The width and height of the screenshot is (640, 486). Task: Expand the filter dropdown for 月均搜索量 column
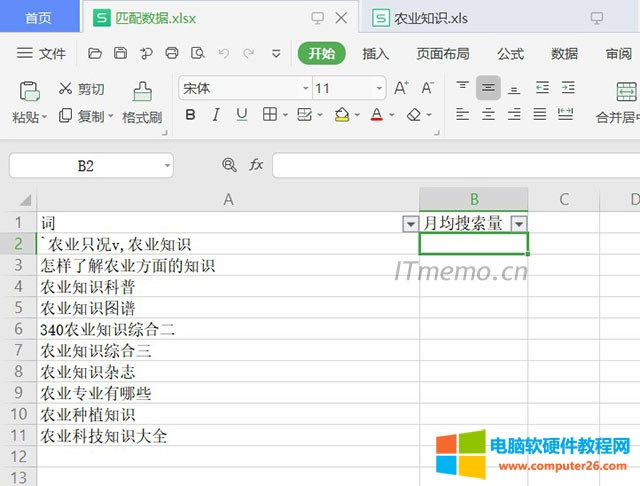[x=518, y=223]
